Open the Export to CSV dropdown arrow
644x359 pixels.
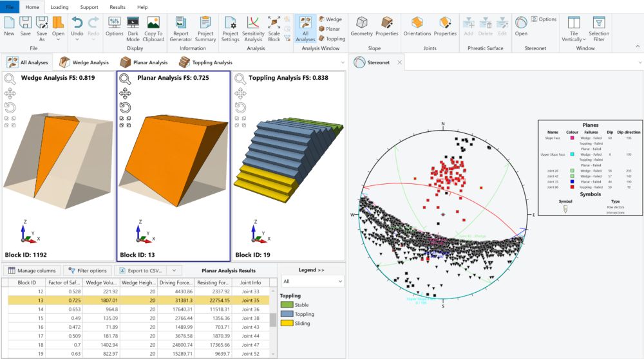[x=173, y=271]
